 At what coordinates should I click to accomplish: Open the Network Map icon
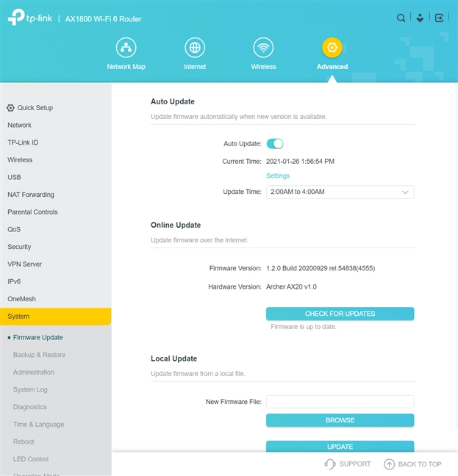click(126, 47)
